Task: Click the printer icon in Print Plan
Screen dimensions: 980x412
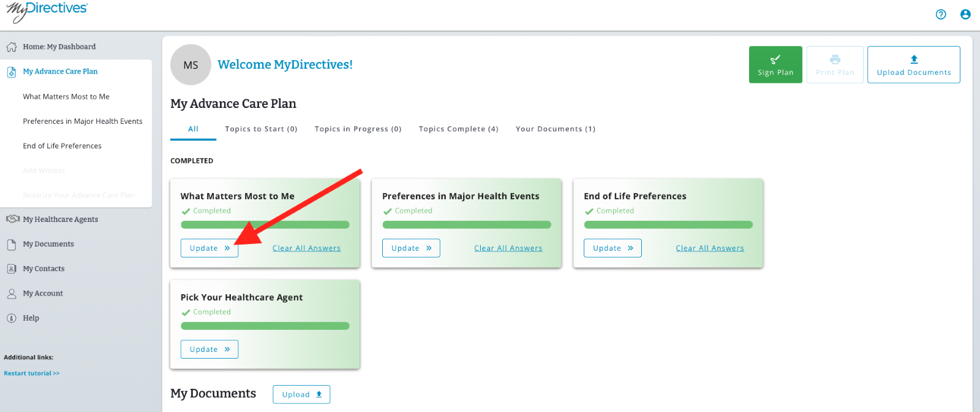Action: pyautogui.click(x=835, y=59)
